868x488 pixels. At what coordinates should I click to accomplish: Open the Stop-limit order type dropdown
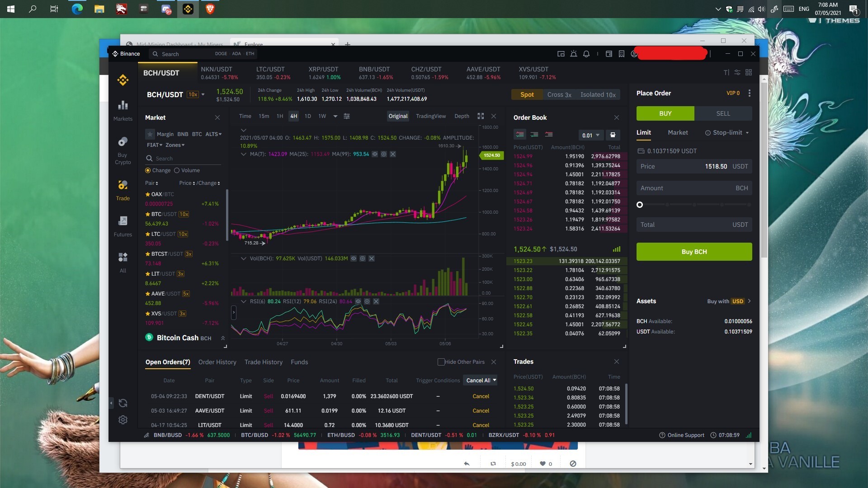[727, 132]
